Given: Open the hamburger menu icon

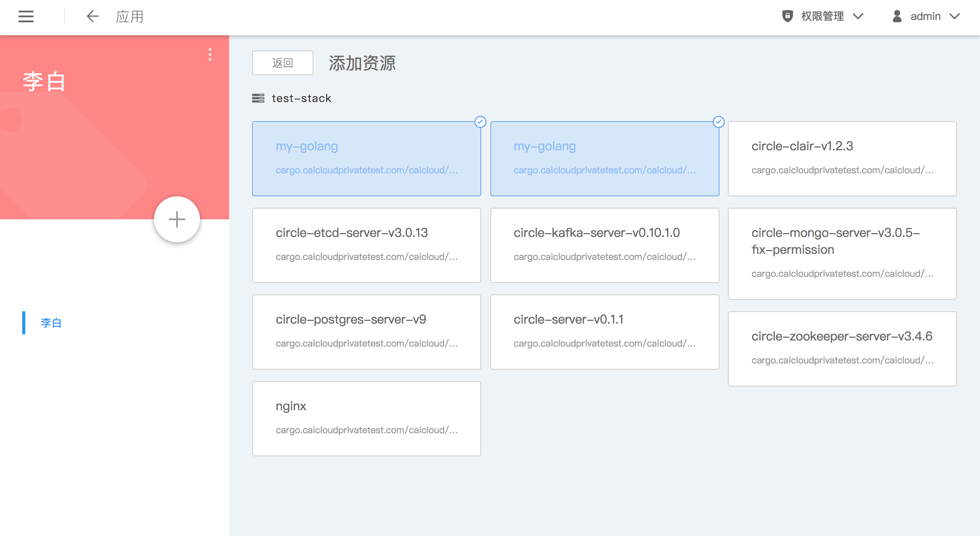Looking at the screenshot, I should pyautogui.click(x=26, y=16).
